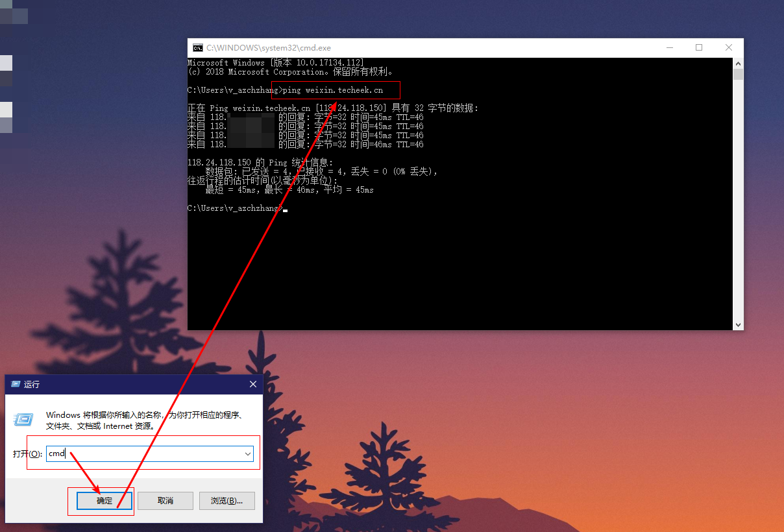Close the cmd.exe command prompt window
This screenshot has height=532, width=784.
tap(729, 48)
